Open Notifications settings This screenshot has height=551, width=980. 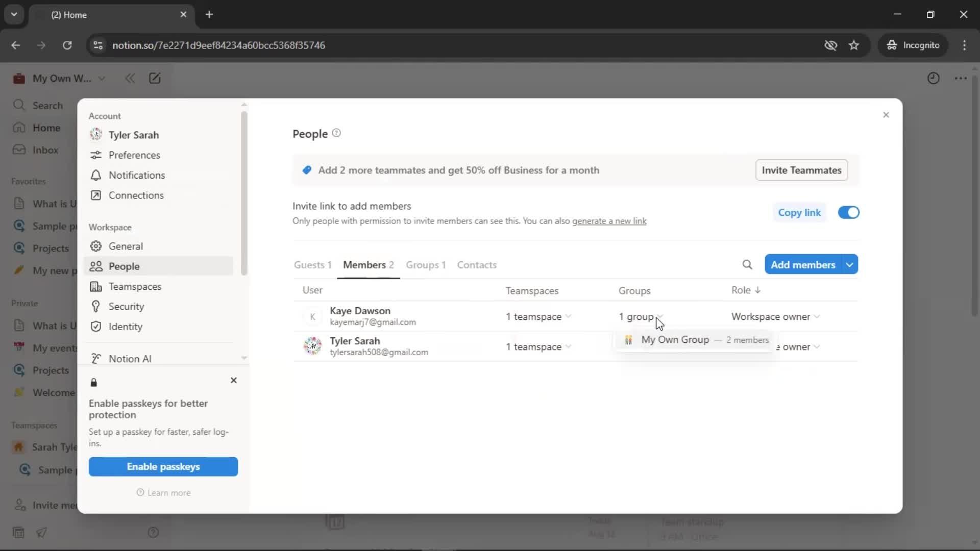(x=159, y=175)
